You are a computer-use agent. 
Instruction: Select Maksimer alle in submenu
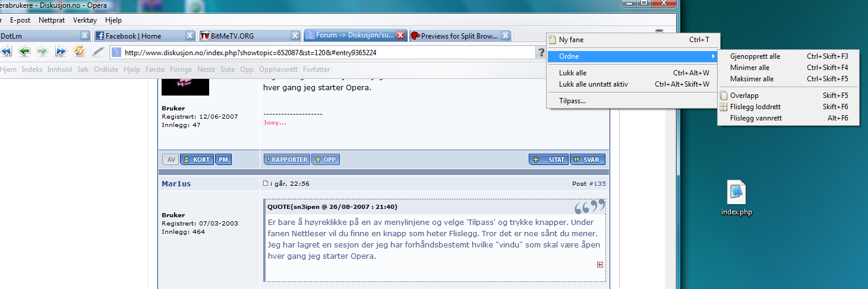788,79
